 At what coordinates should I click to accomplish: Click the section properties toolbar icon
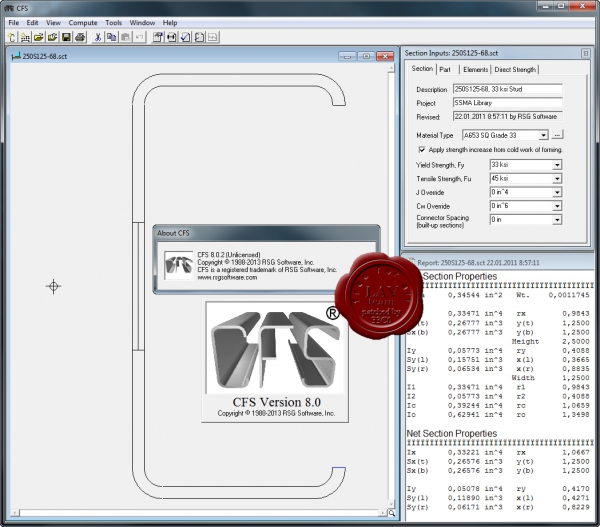pos(158,37)
